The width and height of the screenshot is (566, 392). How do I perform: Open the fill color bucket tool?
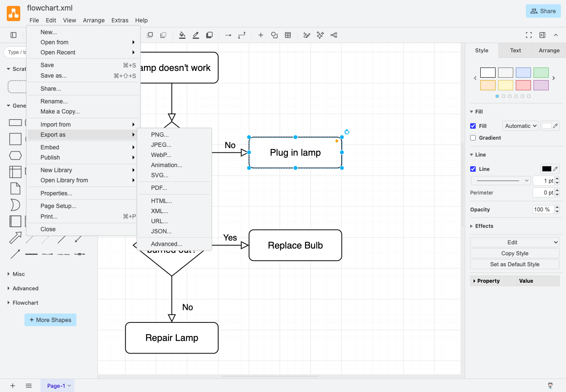[182, 35]
